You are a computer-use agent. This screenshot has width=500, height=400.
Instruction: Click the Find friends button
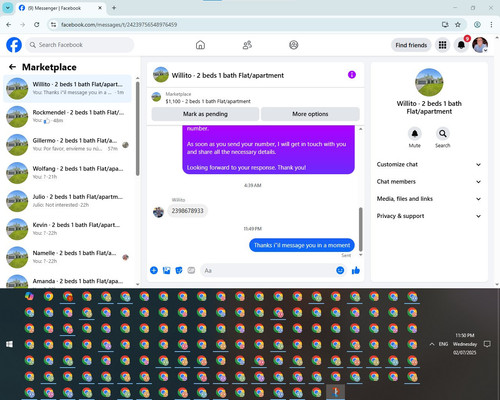click(411, 45)
